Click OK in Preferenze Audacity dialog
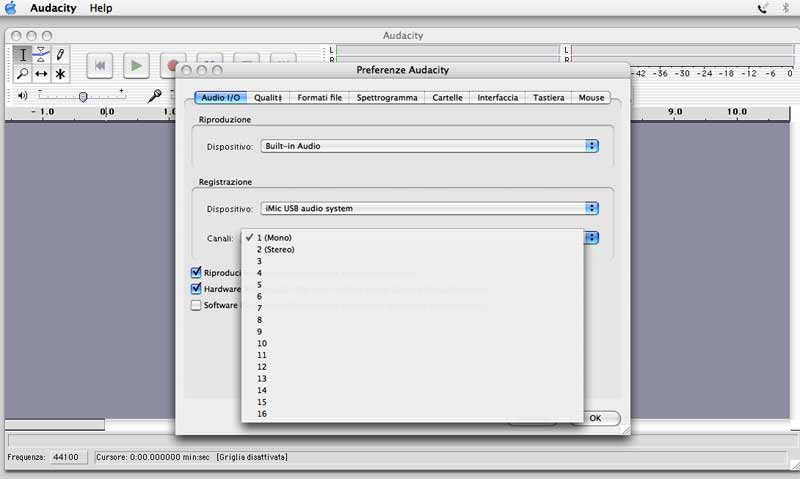The width and height of the screenshot is (800, 479). coord(595,418)
